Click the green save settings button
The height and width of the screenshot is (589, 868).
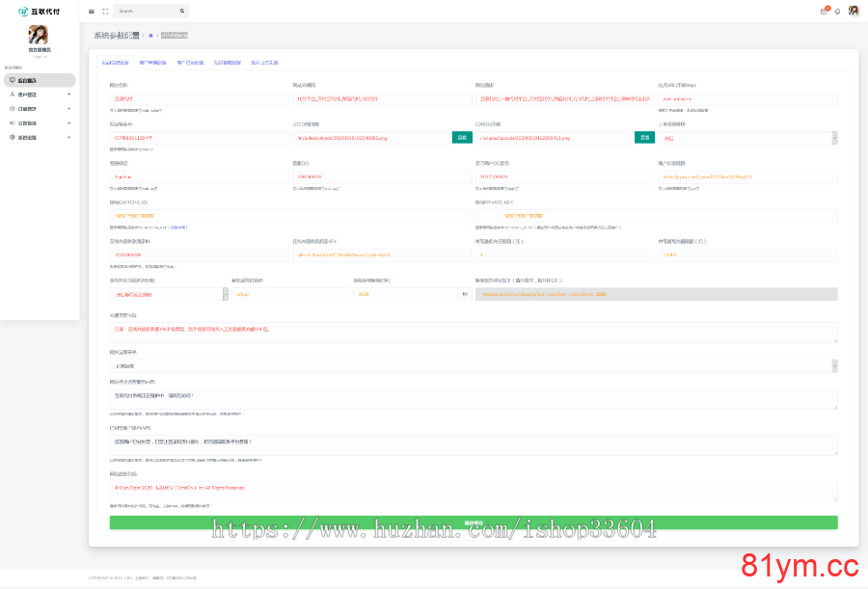pyautogui.click(x=473, y=522)
